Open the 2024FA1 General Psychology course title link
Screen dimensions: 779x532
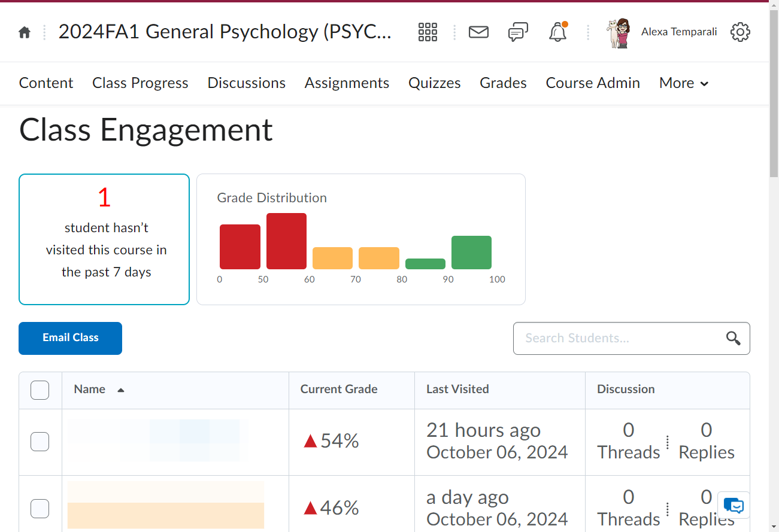pos(225,32)
